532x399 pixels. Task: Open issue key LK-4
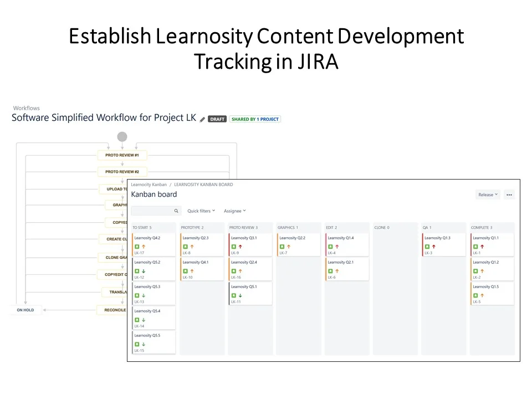point(332,253)
